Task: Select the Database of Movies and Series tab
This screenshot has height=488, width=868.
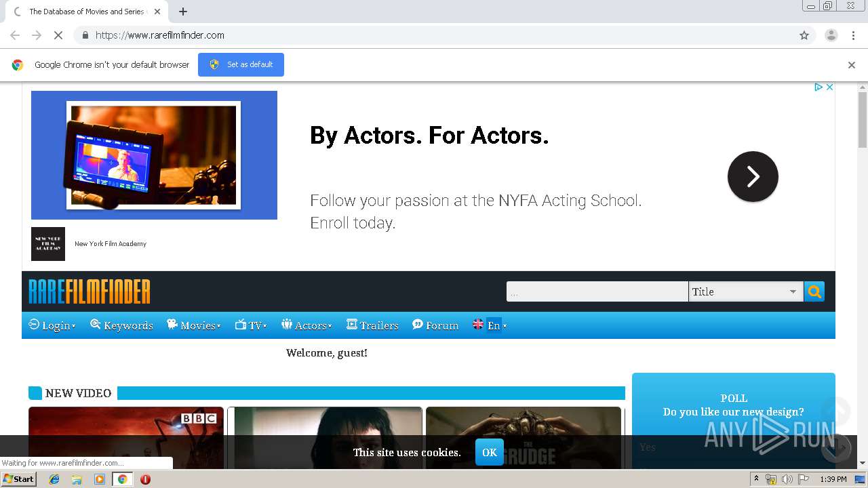Action: pos(86,12)
